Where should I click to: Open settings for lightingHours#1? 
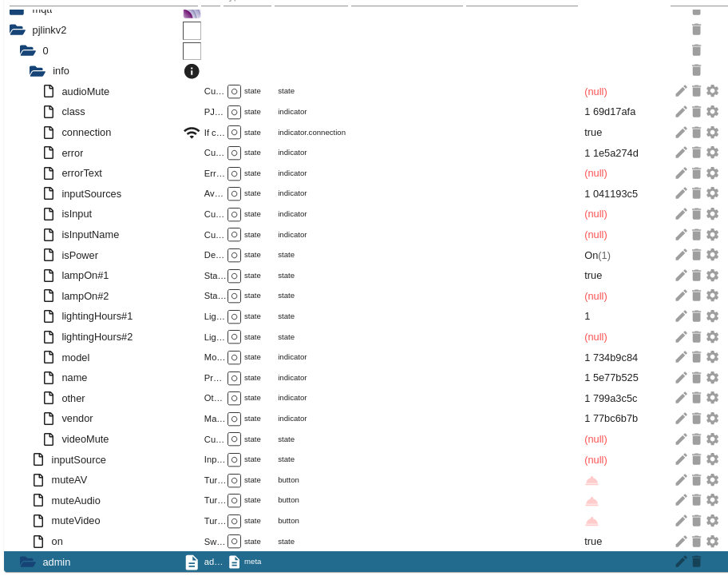[712, 316]
